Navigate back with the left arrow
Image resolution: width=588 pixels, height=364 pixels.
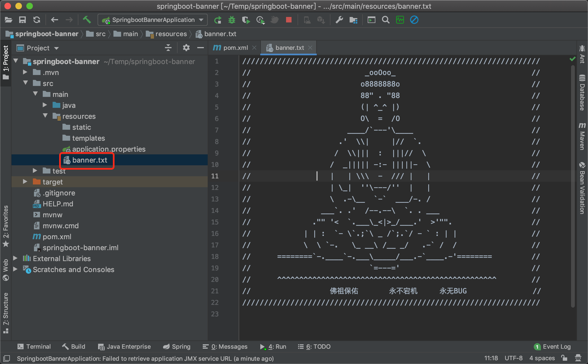(x=55, y=20)
